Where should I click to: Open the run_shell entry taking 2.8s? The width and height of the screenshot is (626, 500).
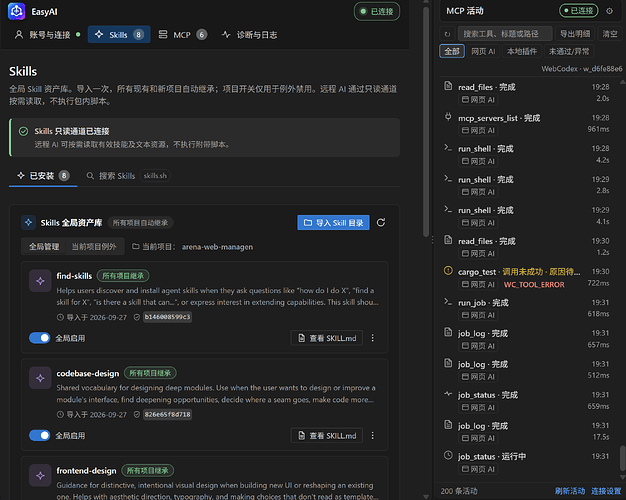point(527,185)
